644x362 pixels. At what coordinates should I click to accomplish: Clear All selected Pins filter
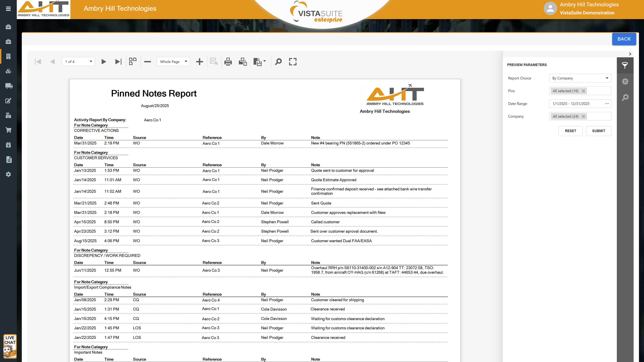[583, 91]
